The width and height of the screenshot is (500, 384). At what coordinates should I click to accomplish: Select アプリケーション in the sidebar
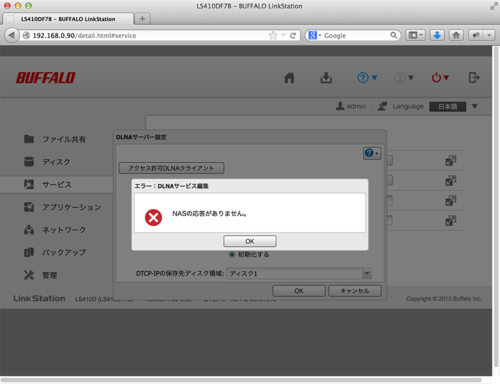(x=72, y=207)
